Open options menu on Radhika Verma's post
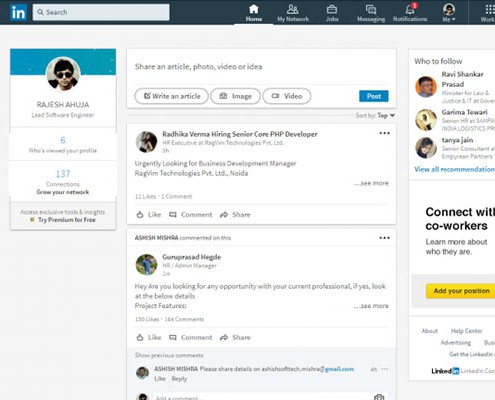The image size is (495, 400). pyautogui.click(x=384, y=133)
